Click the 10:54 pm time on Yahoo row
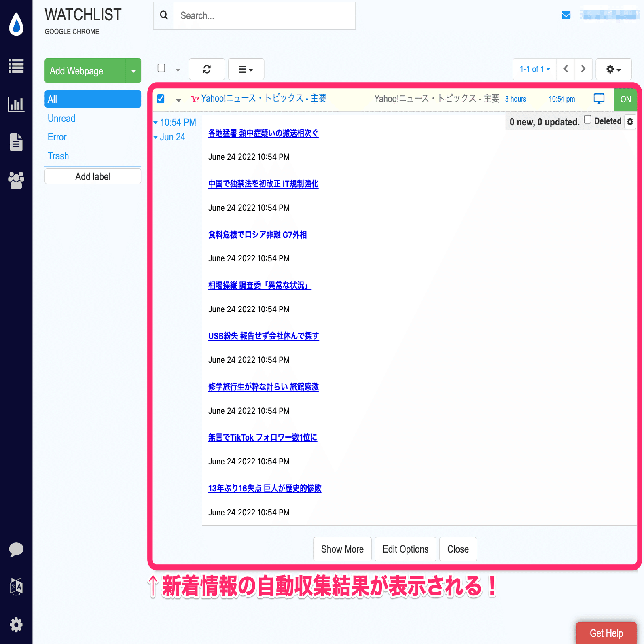 point(561,99)
